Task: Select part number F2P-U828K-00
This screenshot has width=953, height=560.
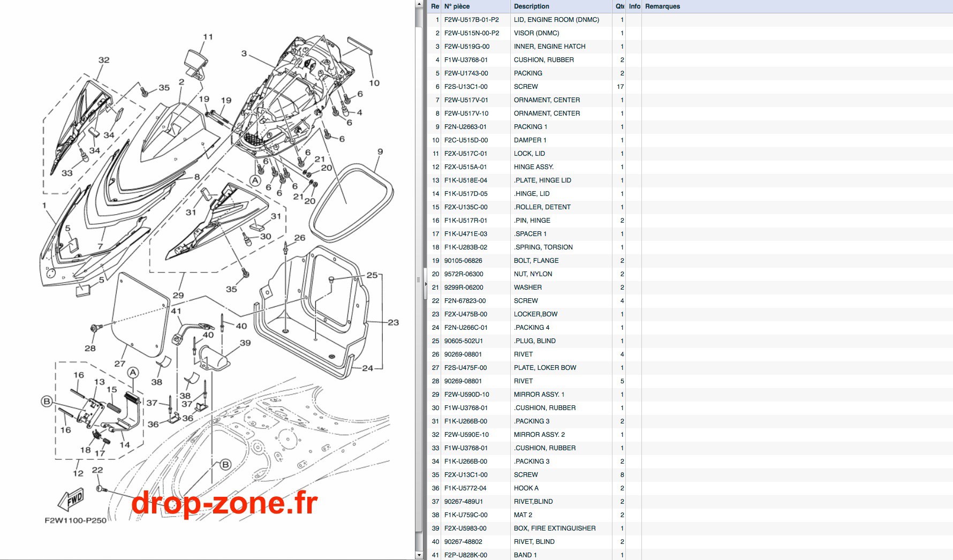Action: 466,555
